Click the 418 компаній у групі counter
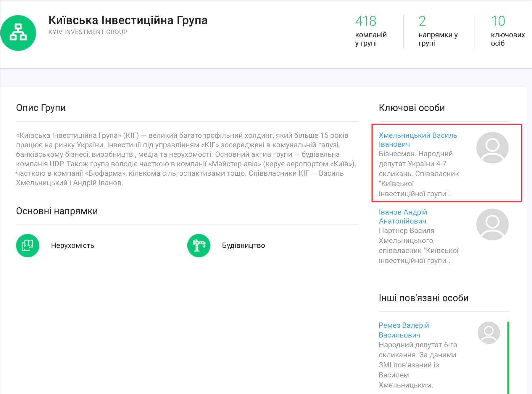 [371, 31]
